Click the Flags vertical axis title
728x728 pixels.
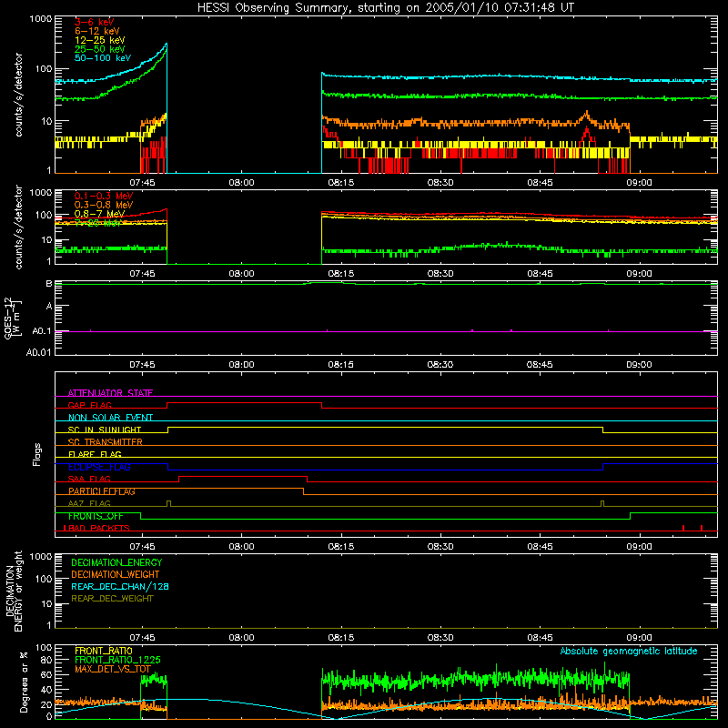coord(37,454)
